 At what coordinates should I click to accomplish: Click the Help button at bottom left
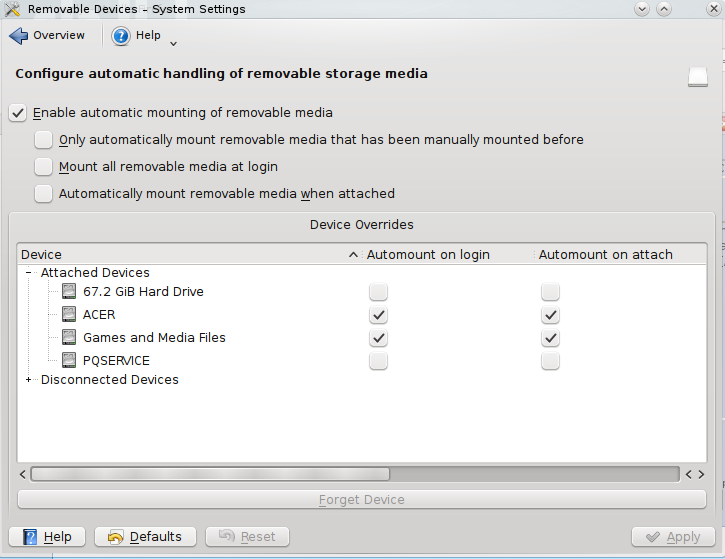pyautogui.click(x=47, y=537)
